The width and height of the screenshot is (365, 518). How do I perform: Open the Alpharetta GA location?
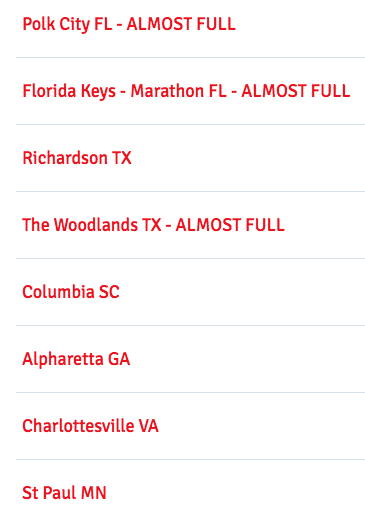pyautogui.click(x=76, y=359)
